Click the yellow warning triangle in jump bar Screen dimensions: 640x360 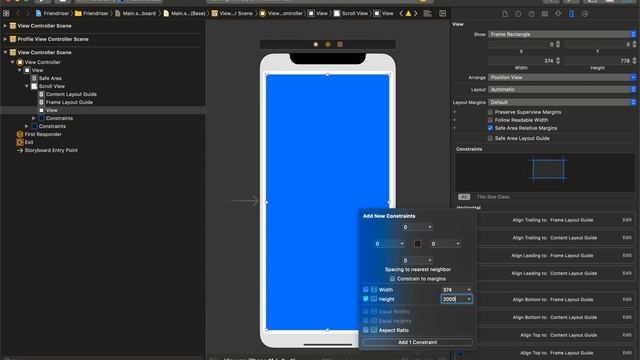[408, 13]
